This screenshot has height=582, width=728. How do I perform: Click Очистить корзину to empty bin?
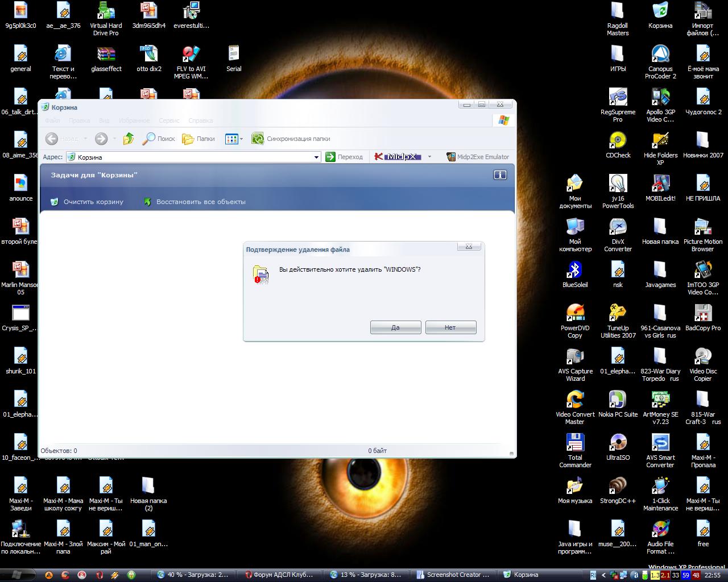[93, 202]
